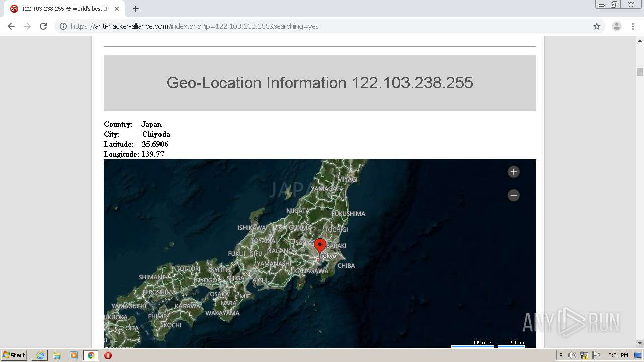Open the Windows Start menu
Viewport: 644px width, 362px height.
pos(14,355)
